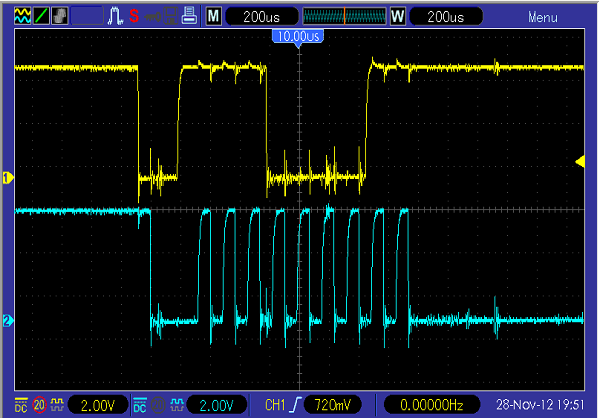599x418 pixels.
Task: Click the 720mV trigger level readout
Action: (332, 405)
